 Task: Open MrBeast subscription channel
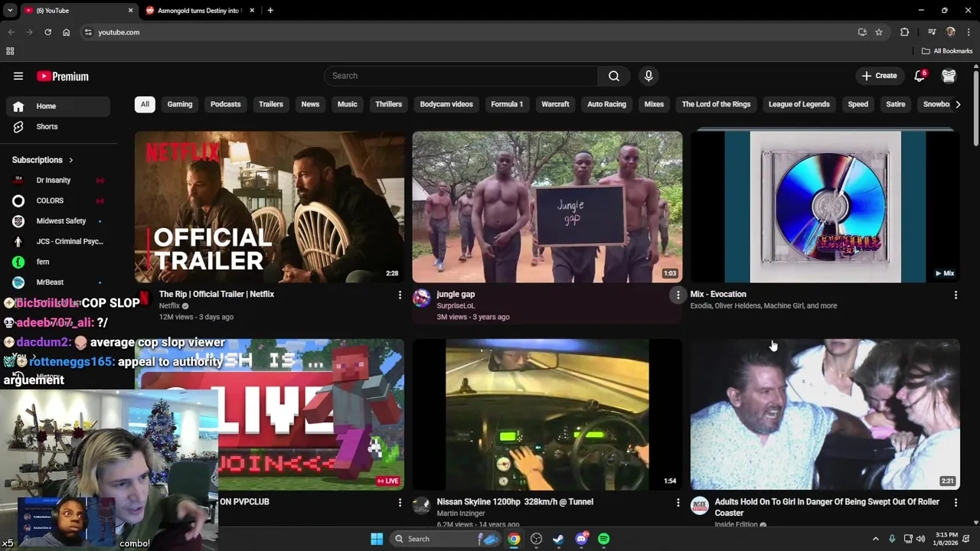coord(58,282)
